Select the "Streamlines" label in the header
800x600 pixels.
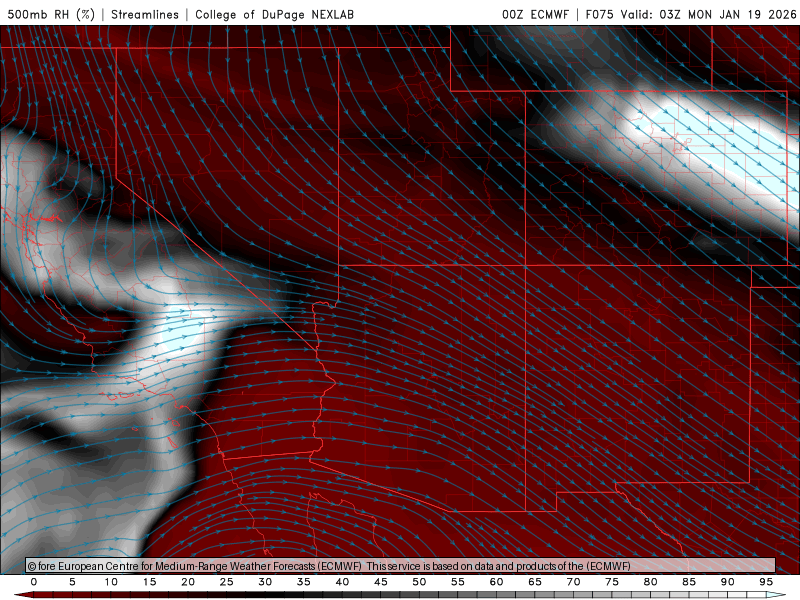point(145,14)
